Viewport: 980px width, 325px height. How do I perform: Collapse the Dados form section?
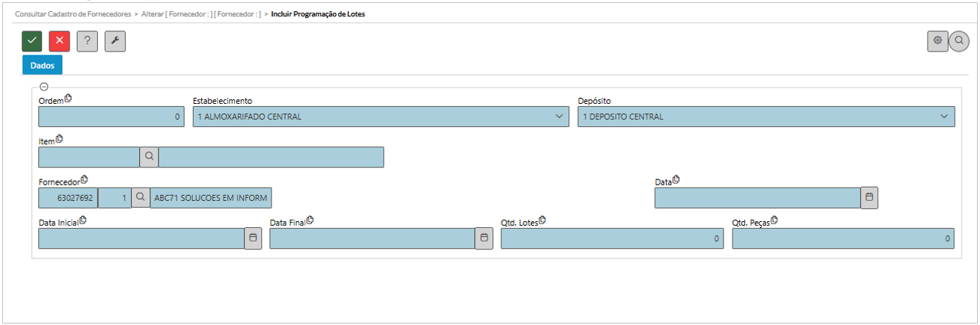point(44,87)
